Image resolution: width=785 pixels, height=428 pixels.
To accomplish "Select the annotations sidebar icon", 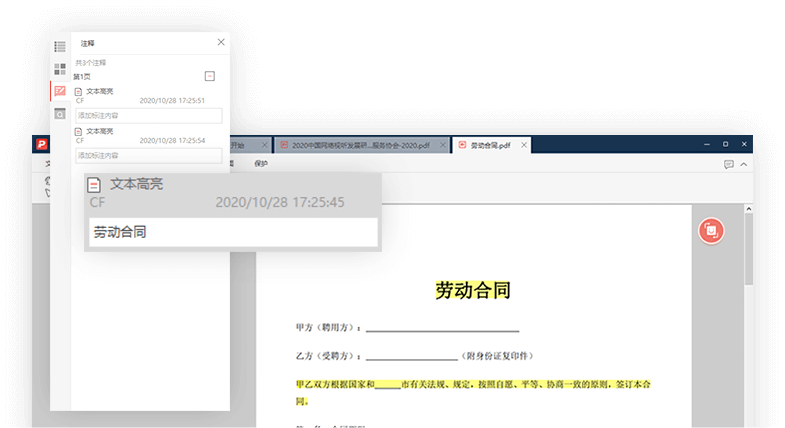I will click(x=60, y=91).
